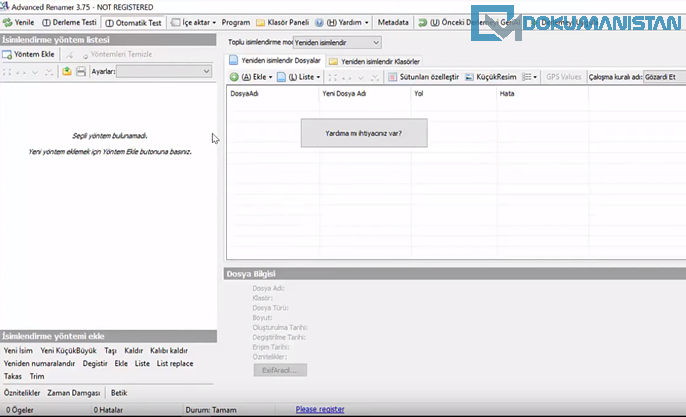Open the Yardım help menu
This screenshot has width=686, height=417.
click(x=342, y=22)
